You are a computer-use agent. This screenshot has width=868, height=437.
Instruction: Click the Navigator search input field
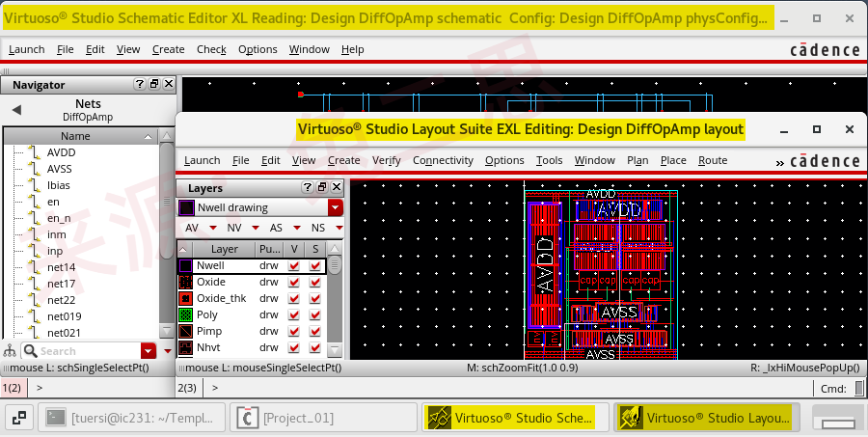tap(91, 350)
